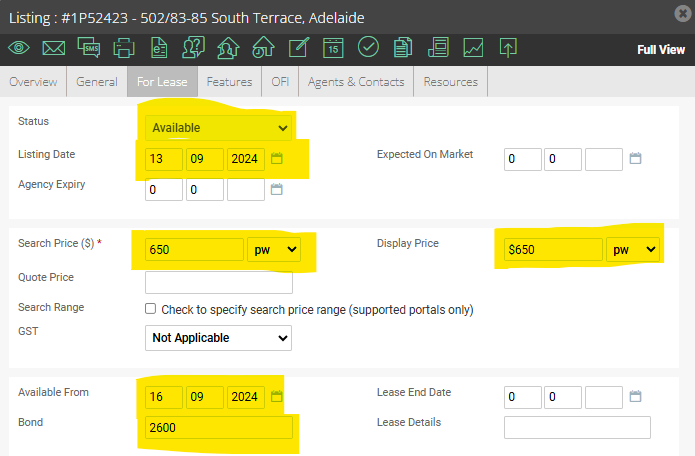The width and height of the screenshot is (695, 456).
Task: Close the listing dialog
Action: click(680, 15)
